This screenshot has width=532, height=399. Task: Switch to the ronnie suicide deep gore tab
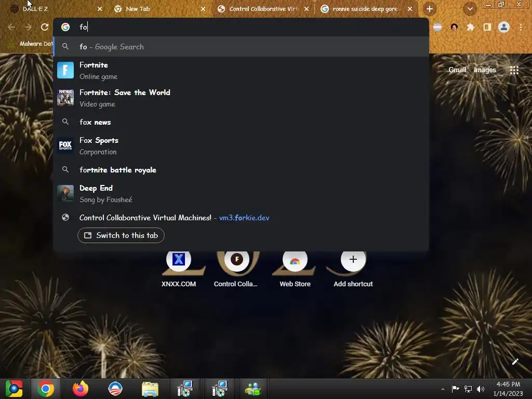pyautogui.click(x=366, y=9)
